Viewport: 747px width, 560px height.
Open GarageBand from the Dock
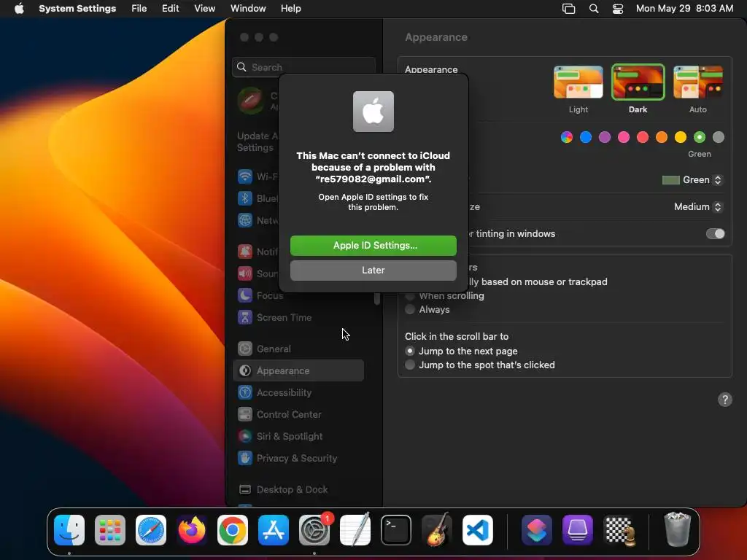tap(437, 530)
